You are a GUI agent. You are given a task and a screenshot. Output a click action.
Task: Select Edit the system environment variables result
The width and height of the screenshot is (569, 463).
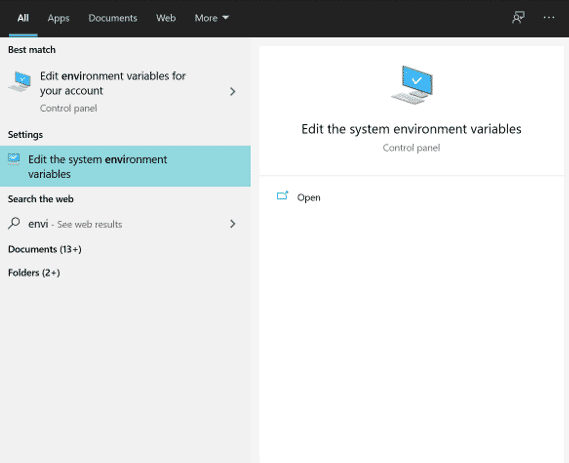point(125,166)
